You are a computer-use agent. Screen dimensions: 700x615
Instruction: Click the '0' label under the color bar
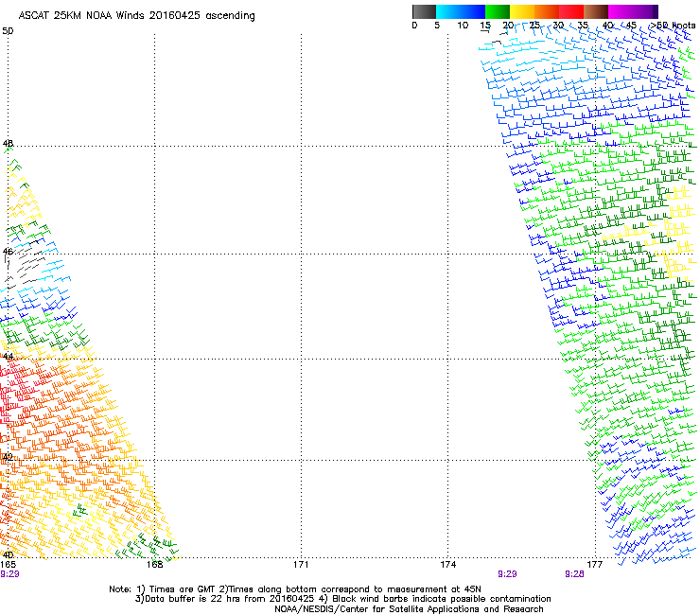414,26
